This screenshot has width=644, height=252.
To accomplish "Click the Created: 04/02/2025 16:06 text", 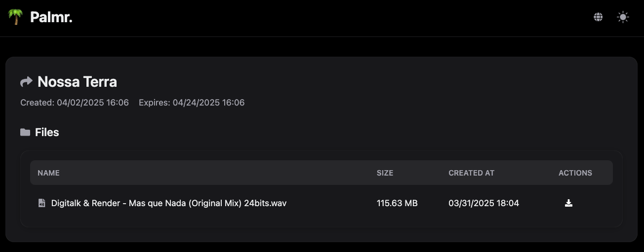I will tap(75, 103).
